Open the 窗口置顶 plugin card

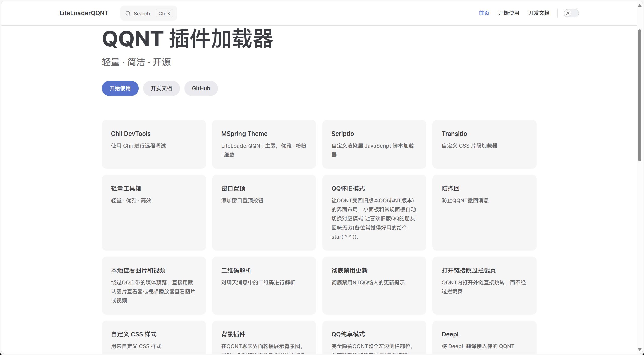(x=264, y=212)
